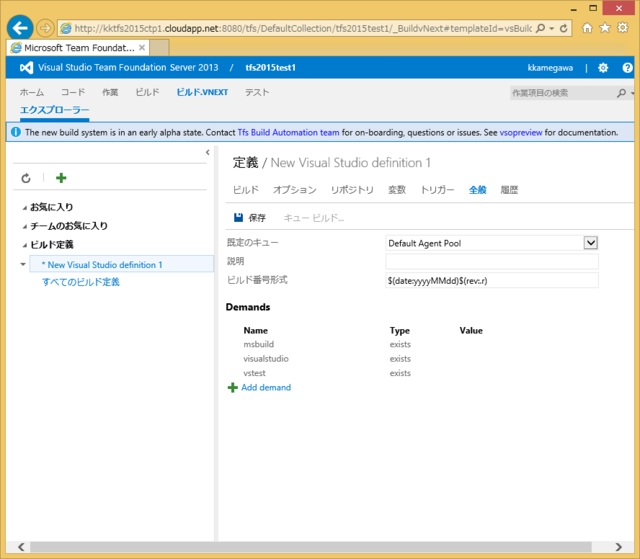640x559 pixels.
Task: Refresh the build definitions list
Action: [26, 178]
